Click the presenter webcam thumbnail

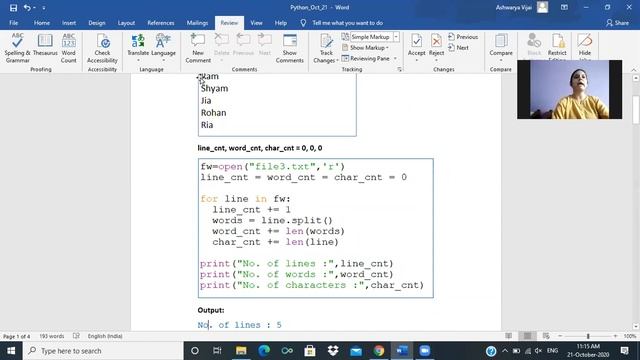click(x=569, y=89)
